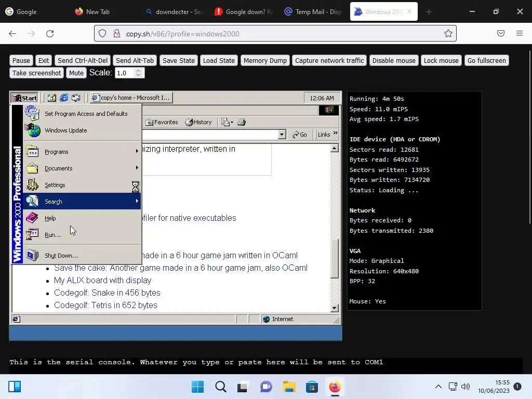Screen dimensions: 532x399
Task: Click the Firefox reload icon
Action: point(50,34)
